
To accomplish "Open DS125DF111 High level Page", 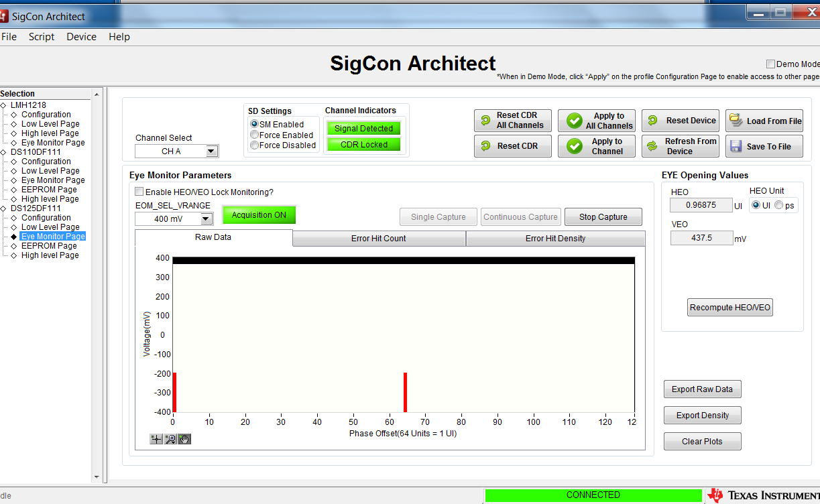I will (x=50, y=255).
